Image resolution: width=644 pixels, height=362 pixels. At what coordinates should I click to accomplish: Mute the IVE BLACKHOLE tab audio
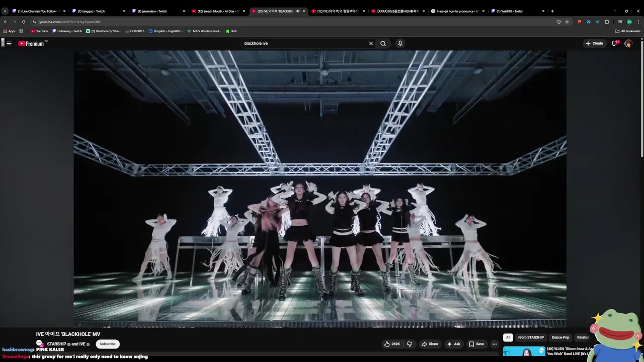point(298,11)
